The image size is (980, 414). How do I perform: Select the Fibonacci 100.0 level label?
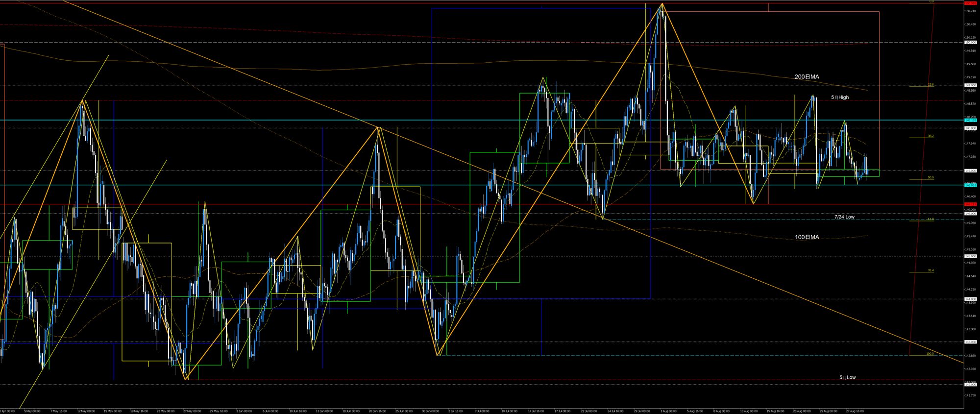pos(930,353)
